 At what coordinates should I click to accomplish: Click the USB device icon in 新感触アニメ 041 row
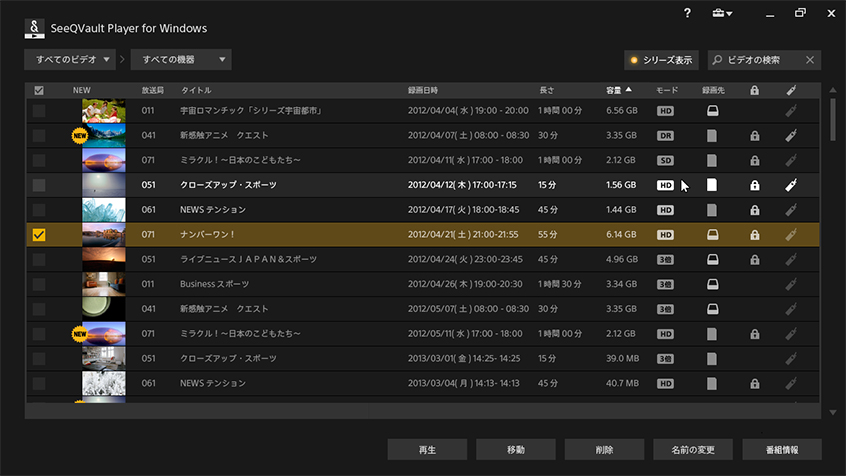790,135
